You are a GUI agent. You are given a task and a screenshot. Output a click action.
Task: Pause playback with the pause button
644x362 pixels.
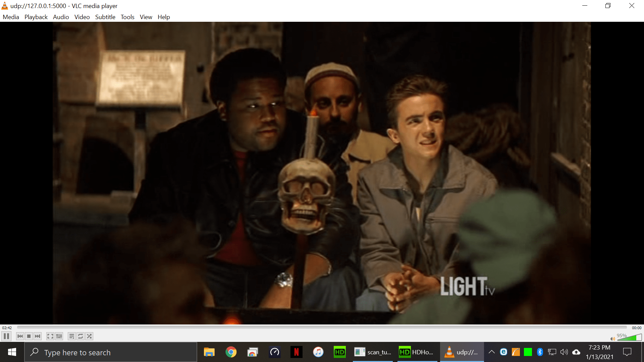pos(6,336)
